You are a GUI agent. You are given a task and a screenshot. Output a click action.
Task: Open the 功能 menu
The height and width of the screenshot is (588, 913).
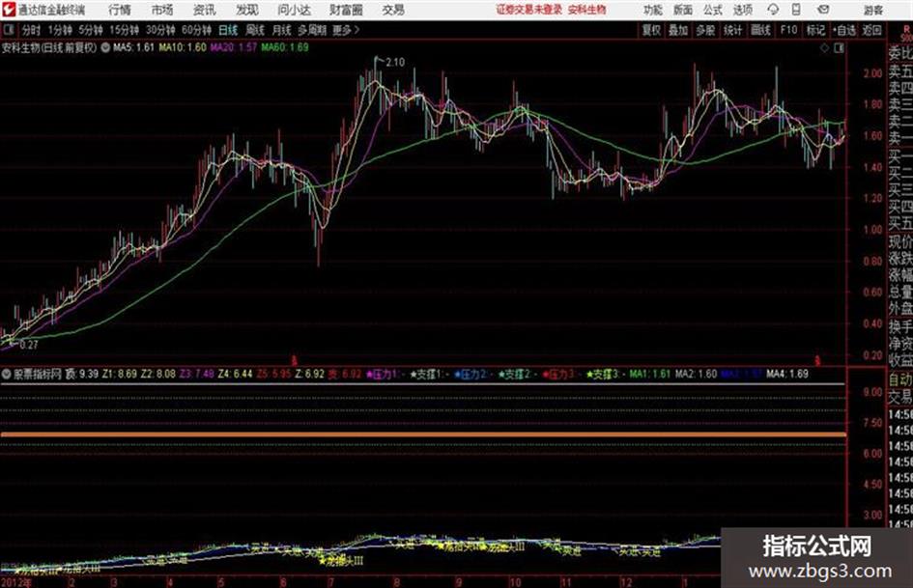tap(653, 10)
